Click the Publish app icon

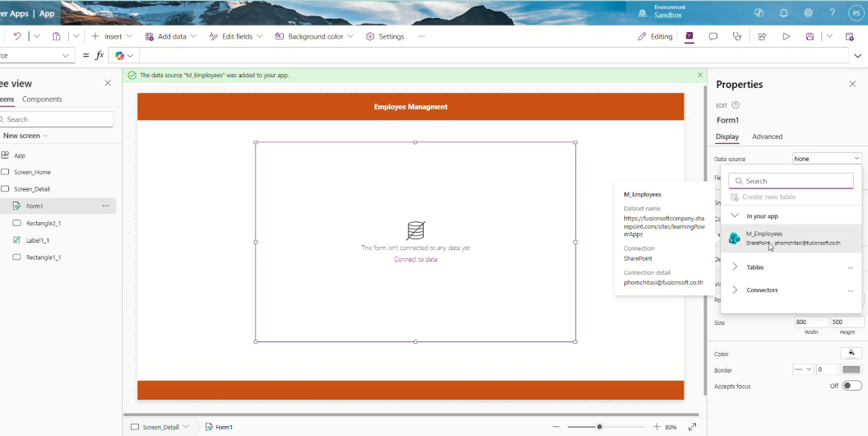[849, 36]
